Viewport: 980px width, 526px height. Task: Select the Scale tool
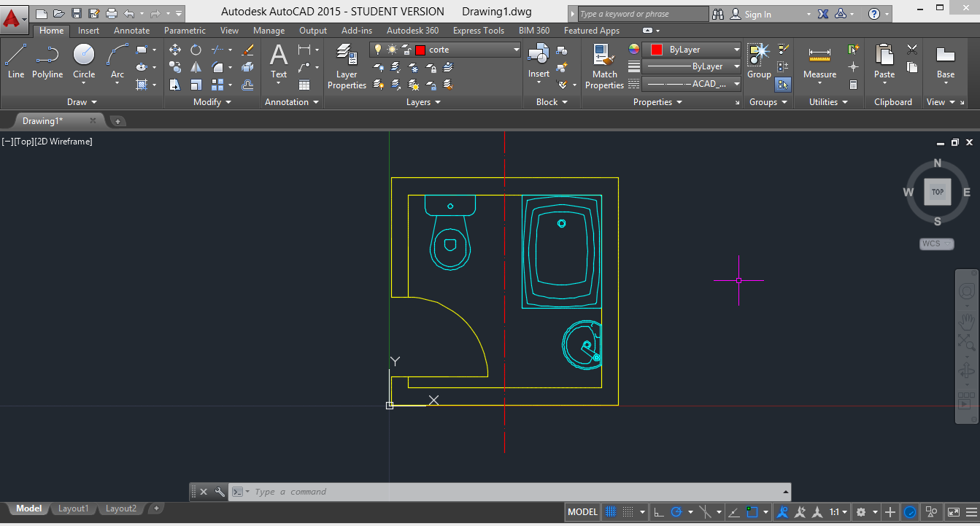click(196, 85)
